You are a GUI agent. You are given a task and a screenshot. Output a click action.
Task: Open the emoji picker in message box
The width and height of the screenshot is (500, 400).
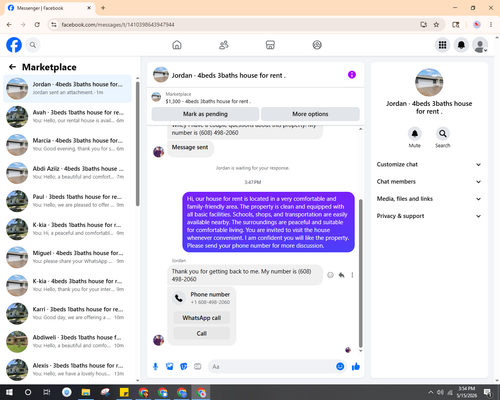340,367
